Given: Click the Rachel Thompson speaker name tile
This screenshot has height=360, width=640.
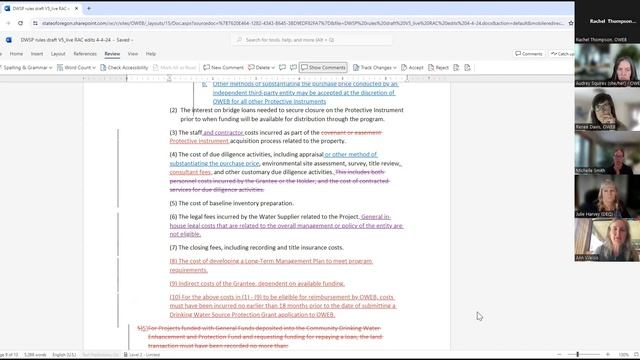Looking at the screenshot, I should tap(607, 21).
